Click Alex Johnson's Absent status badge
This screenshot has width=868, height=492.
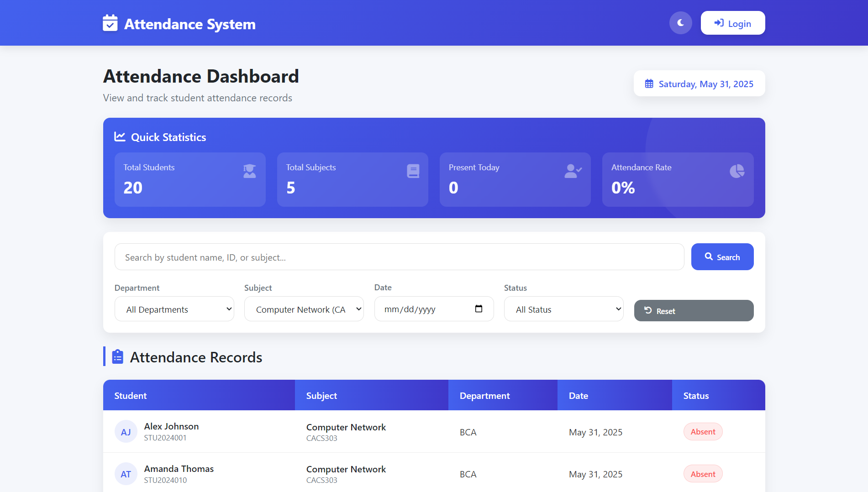pyautogui.click(x=703, y=432)
